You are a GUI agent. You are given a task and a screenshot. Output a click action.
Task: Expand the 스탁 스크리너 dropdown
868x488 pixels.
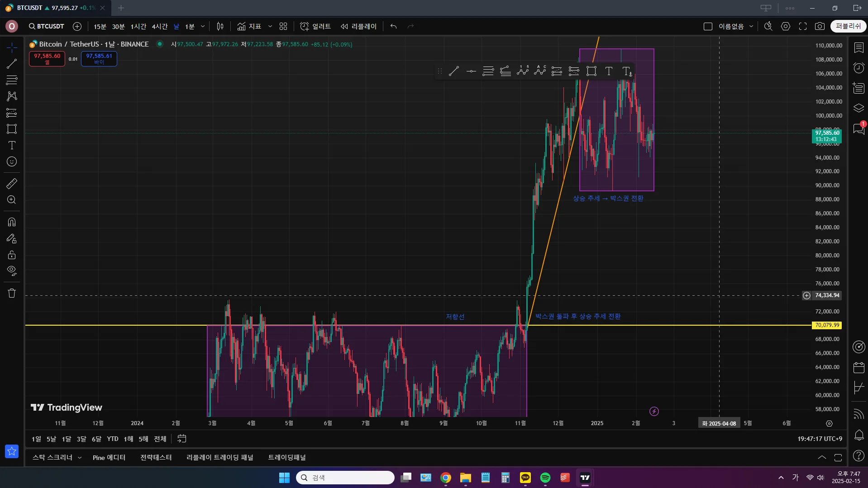[80, 458]
